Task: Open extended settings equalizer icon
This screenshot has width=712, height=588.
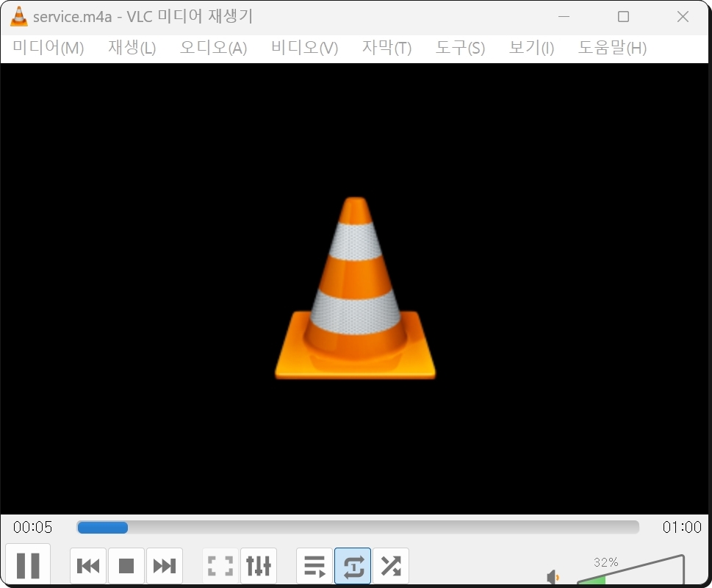Action: [259, 566]
